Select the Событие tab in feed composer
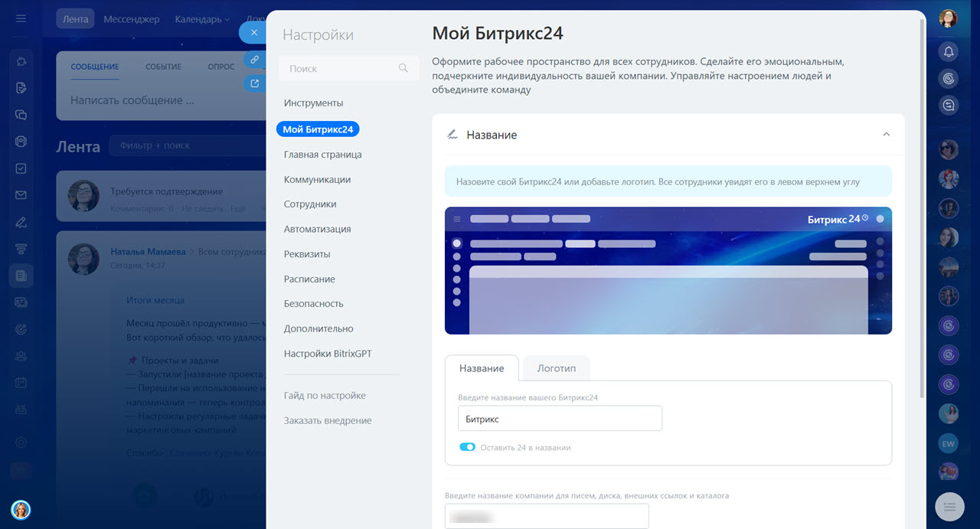Screen dimensions: 980x529 [163, 67]
